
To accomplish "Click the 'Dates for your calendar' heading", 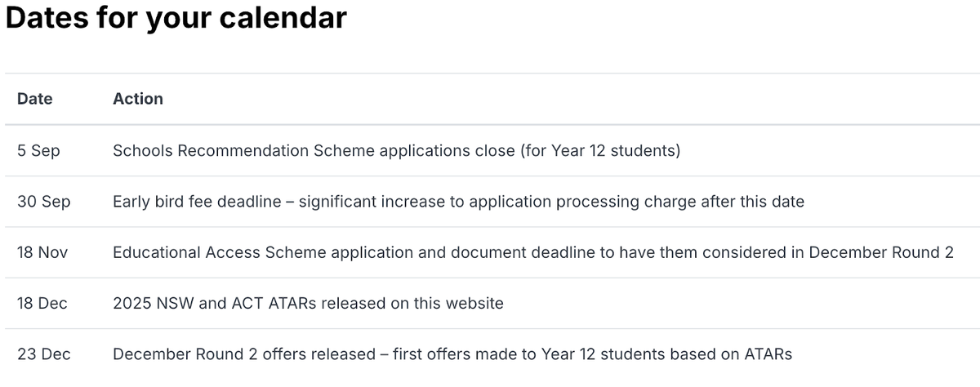I will 176,19.
